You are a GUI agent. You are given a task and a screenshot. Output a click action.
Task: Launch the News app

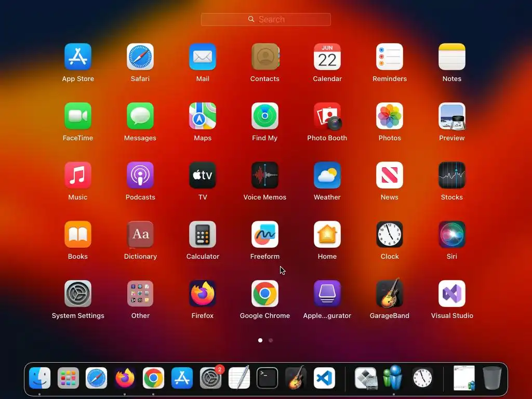pos(390,175)
